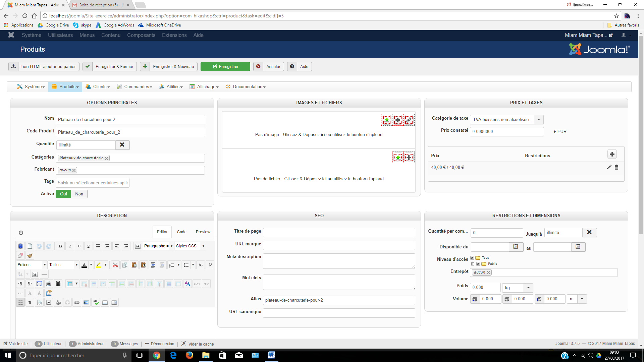644x362 pixels.
Task: Click the insert special character omega icon
Action: coord(35,275)
